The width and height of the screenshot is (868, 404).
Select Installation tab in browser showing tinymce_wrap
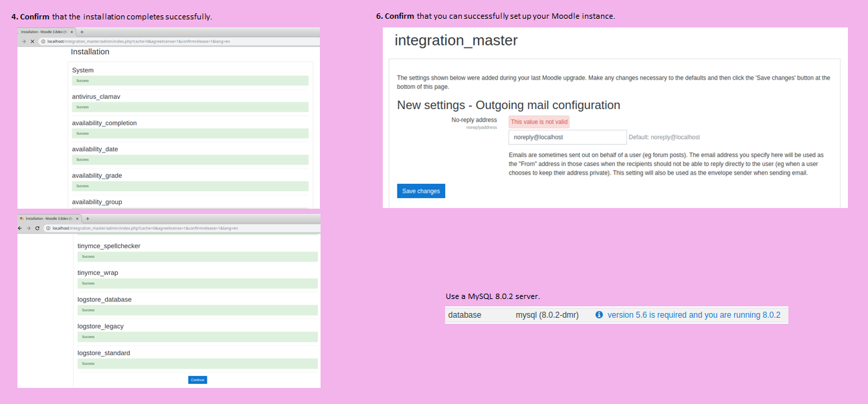click(x=50, y=218)
